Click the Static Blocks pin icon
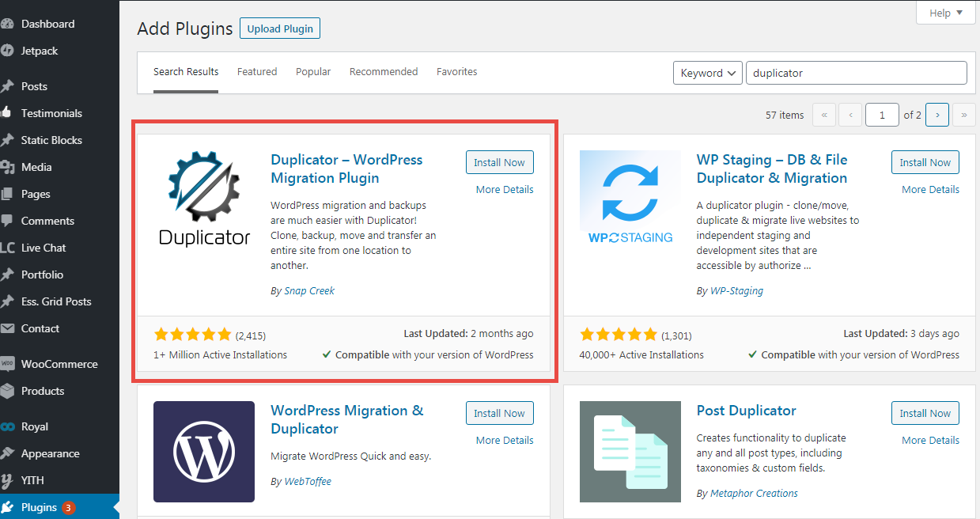Screen dimensions: 980x519 6,140
